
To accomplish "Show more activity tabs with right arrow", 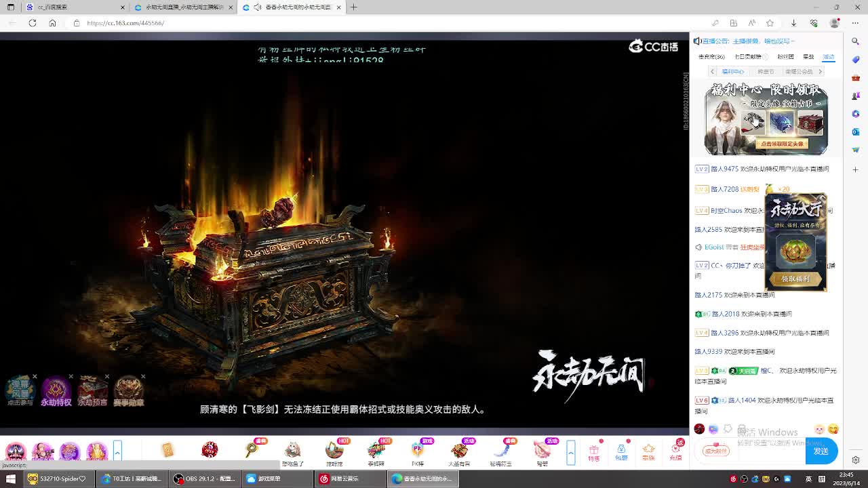I will (820, 71).
